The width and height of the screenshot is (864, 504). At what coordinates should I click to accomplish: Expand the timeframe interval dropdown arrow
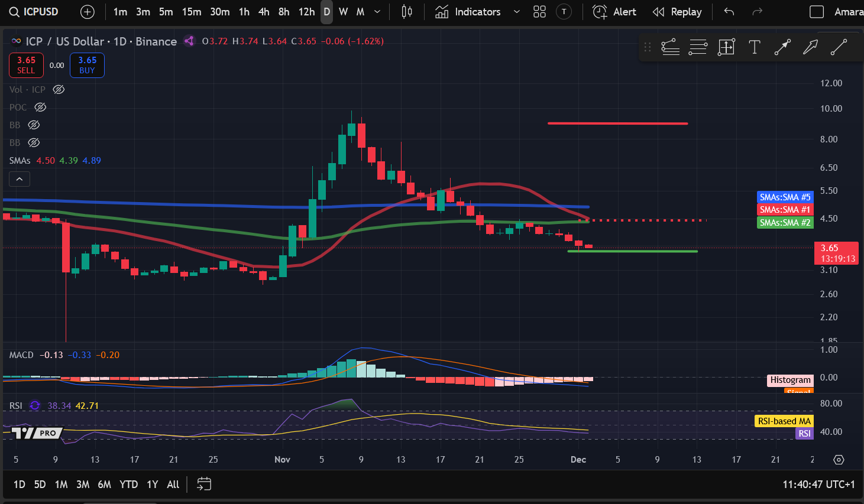coord(377,12)
